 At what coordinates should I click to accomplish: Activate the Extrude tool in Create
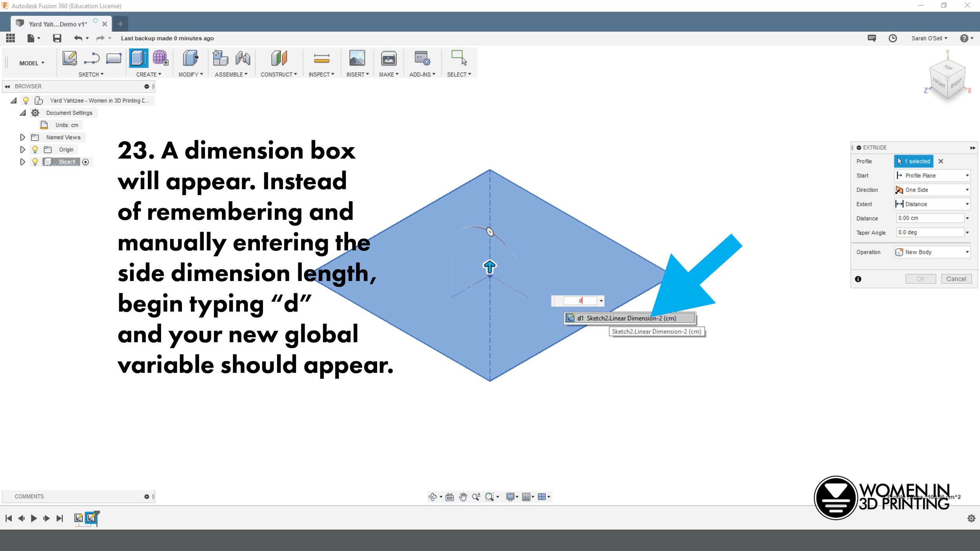coord(139,58)
